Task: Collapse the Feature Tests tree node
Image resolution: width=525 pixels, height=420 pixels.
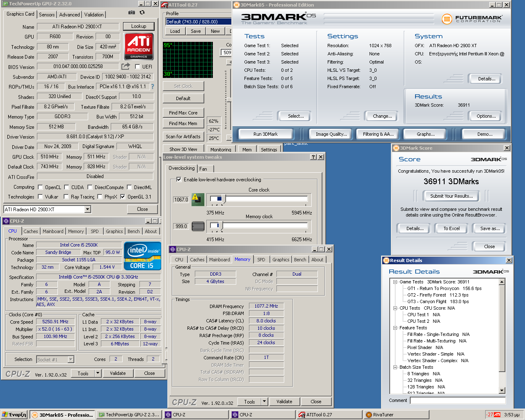Action: tap(395, 328)
